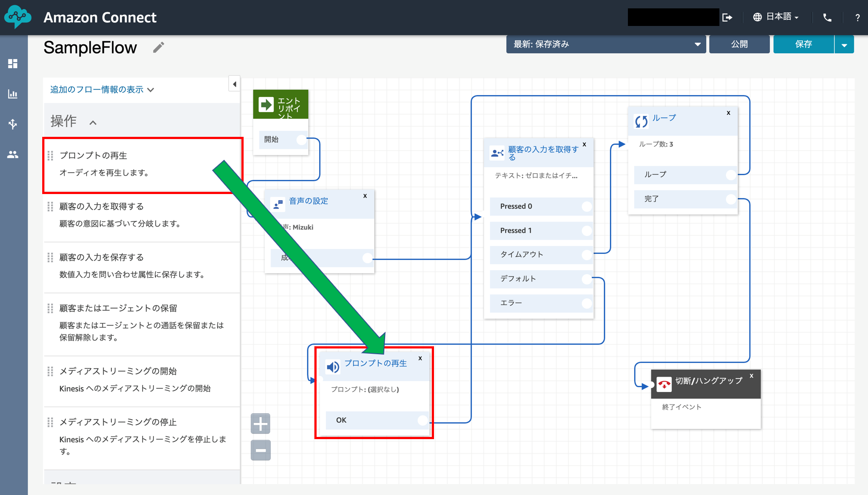Click 終了イベント text

682,407
